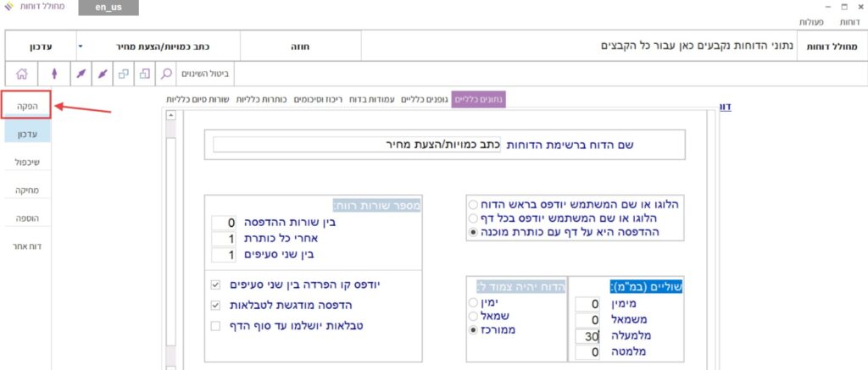This screenshot has width=868, height=370.
Task: Select the ימין alignment radio button
Action: point(472,301)
